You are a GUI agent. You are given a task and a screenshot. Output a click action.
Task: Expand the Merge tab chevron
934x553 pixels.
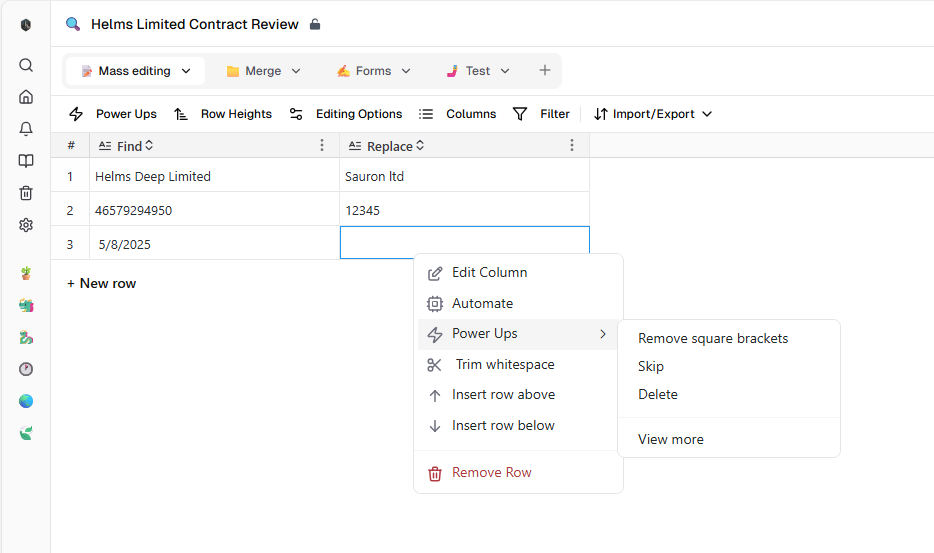tap(296, 71)
